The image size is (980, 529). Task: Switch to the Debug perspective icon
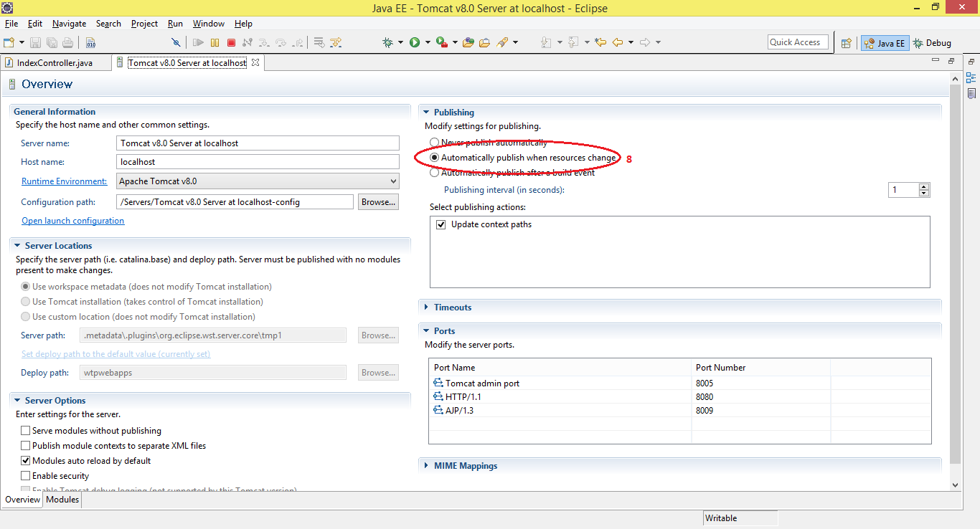(920, 42)
